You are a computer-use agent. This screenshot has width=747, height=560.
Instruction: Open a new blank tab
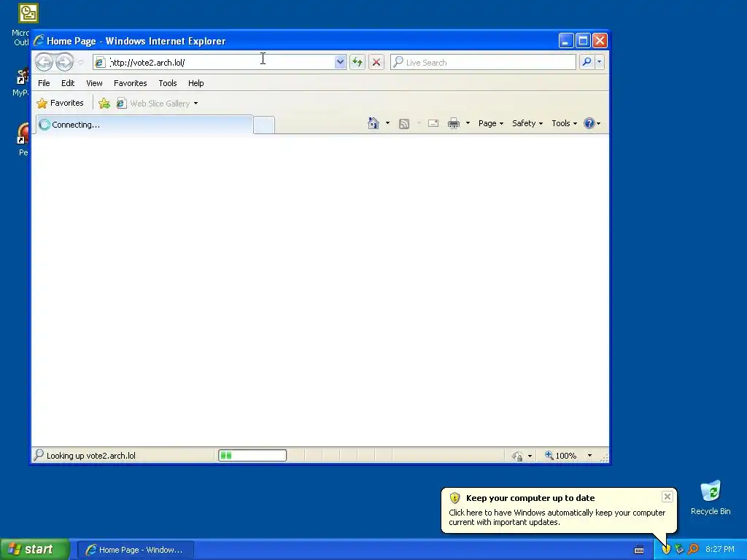(x=264, y=125)
